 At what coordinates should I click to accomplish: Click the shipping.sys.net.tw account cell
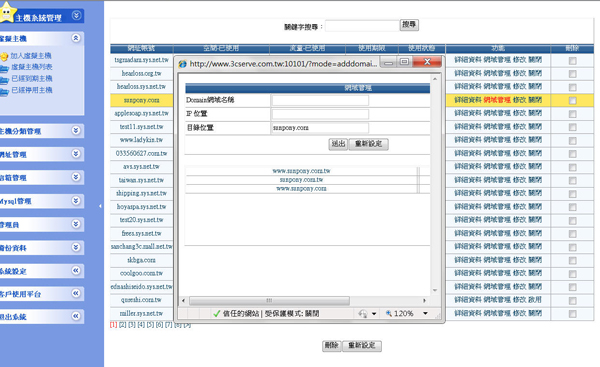tap(142, 193)
